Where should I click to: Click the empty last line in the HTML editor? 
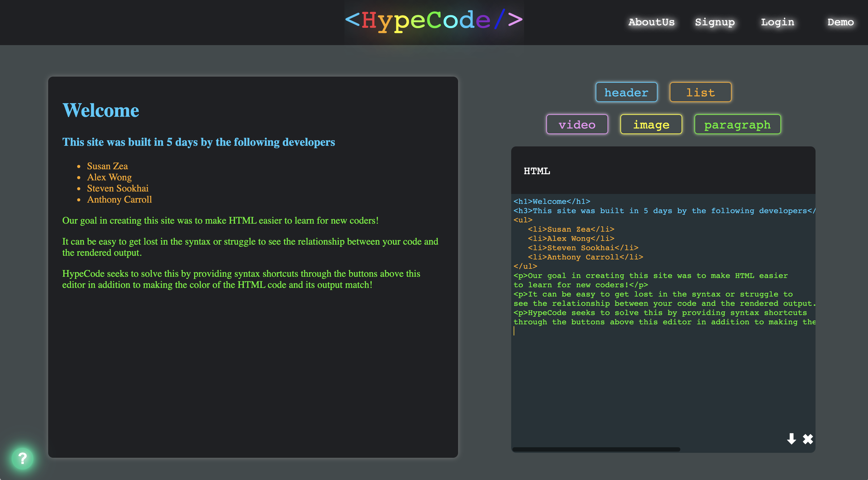pos(664,331)
